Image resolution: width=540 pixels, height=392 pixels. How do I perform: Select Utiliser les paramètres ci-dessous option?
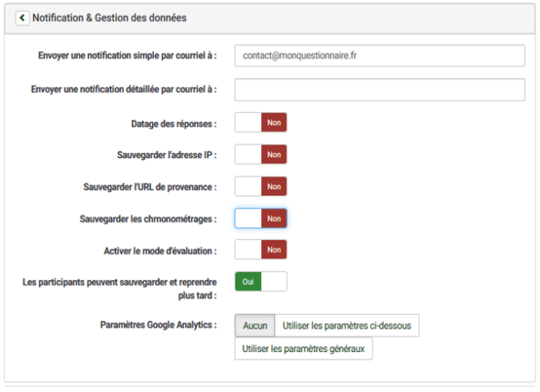coord(347,326)
